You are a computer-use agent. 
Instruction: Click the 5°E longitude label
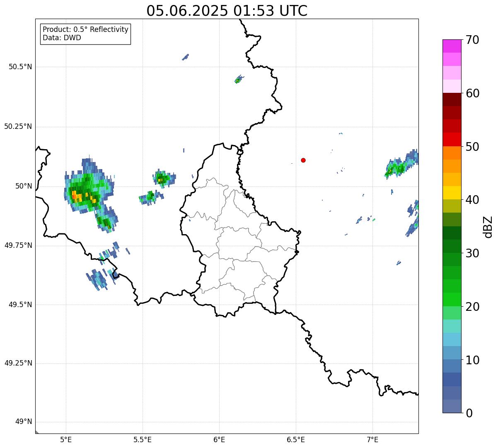(x=66, y=439)
